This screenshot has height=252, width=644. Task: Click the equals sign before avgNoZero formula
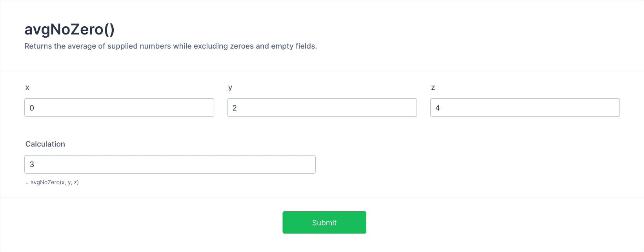[27, 182]
